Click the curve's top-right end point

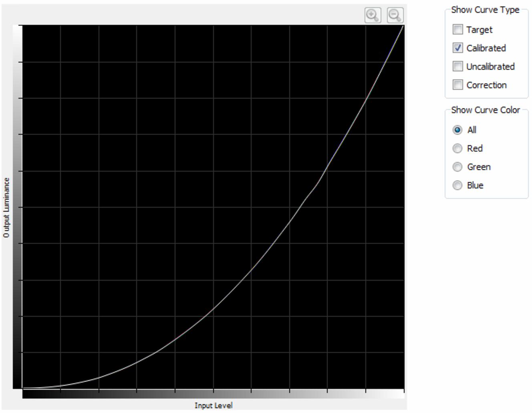(x=403, y=26)
